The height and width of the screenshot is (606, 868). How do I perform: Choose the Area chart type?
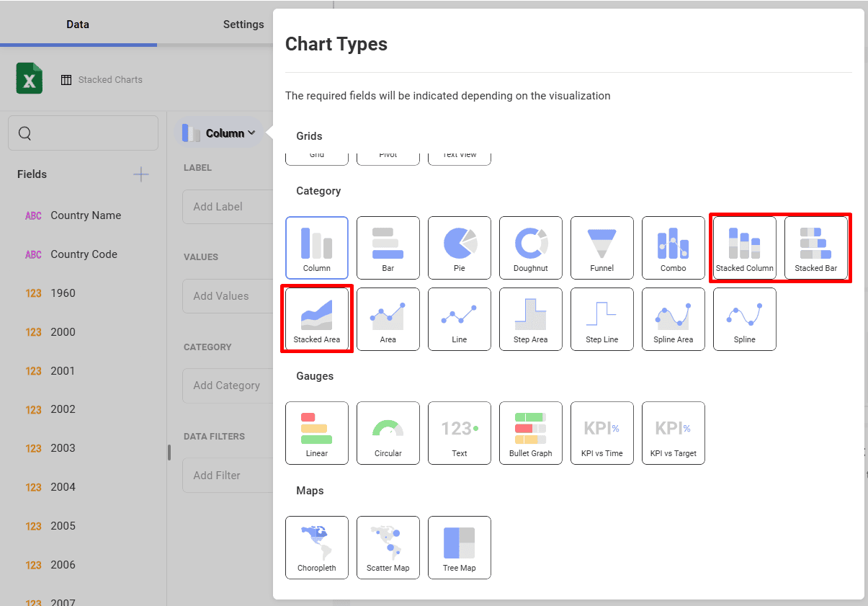pos(388,319)
